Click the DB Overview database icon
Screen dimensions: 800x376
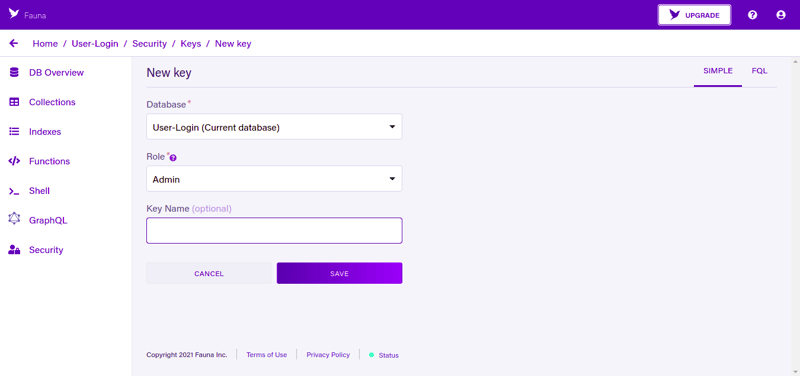14,72
